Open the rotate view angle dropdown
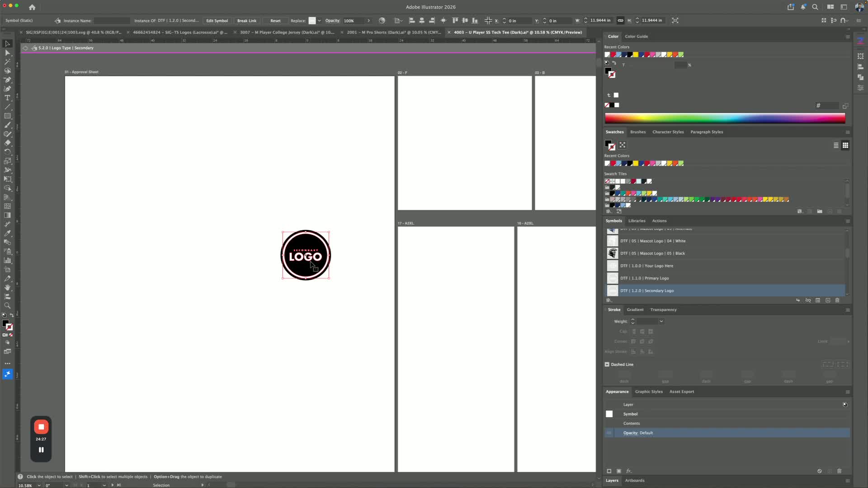868x488 pixels. coord(66,485)
